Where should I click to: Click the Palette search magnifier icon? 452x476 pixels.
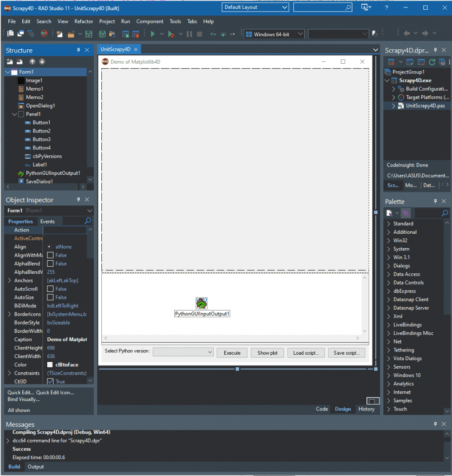(x=445, y=213)
